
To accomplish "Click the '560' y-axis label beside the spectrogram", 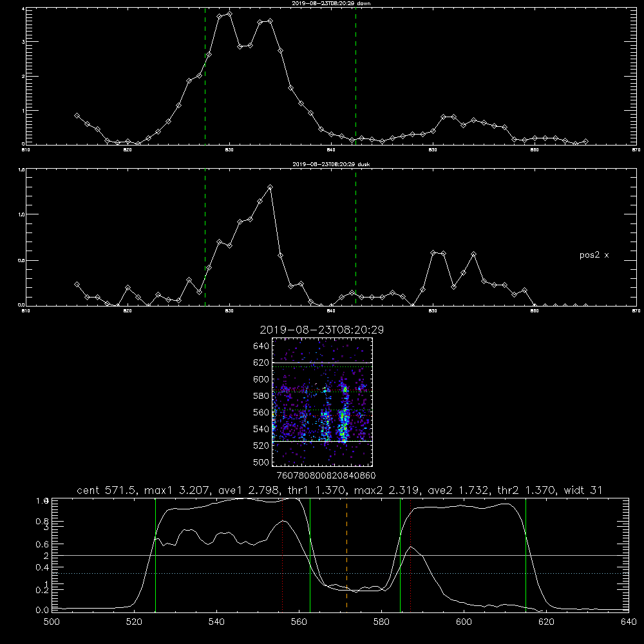I will [x=261, y=412].
